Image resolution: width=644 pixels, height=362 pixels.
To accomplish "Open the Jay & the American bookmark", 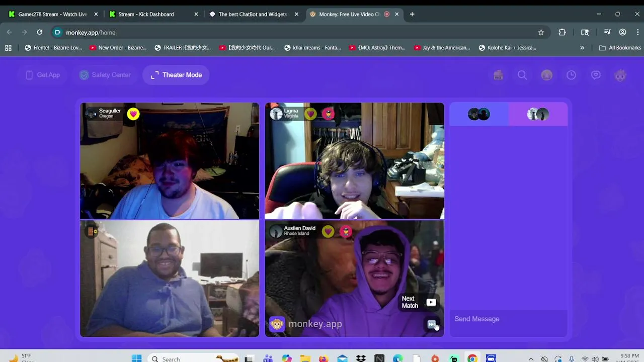I will 442,48.
